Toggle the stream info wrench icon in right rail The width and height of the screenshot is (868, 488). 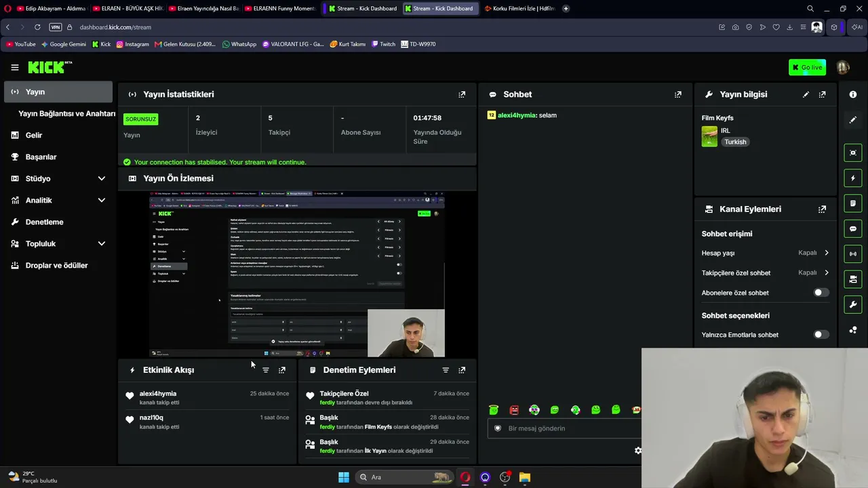click(853, 304)
